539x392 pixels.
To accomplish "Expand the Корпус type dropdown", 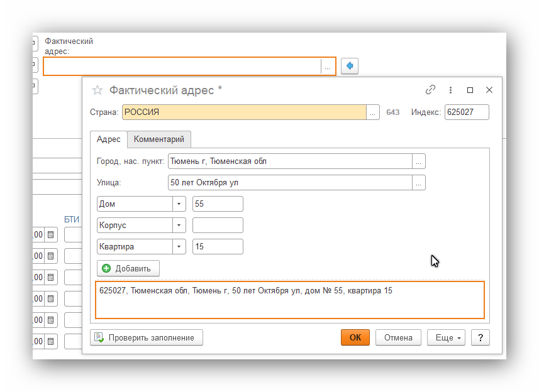I will click(x=179, y=226).
